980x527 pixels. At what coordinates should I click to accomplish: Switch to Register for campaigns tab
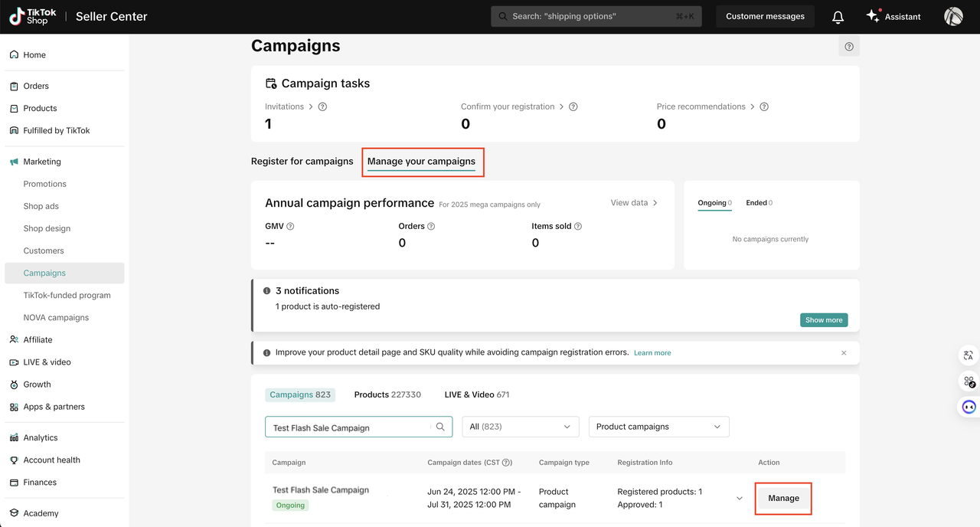[302, 162]
